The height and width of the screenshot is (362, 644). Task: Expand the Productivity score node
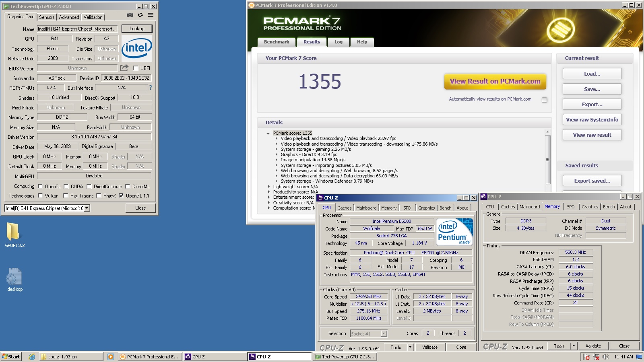point(269,192)
